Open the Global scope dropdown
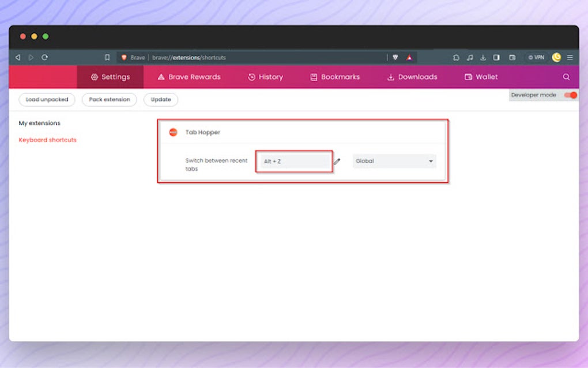The width and height of the screenshot is (588, 368). 394,161
